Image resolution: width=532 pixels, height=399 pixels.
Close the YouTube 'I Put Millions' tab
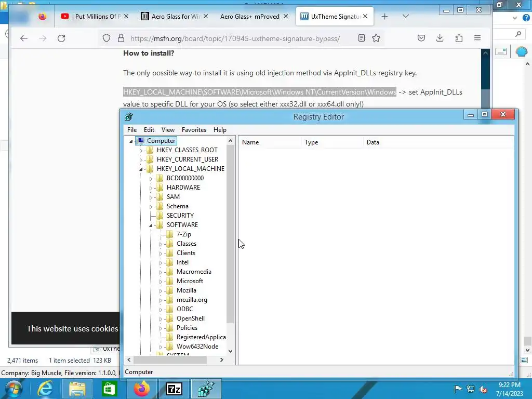(126, 16)
